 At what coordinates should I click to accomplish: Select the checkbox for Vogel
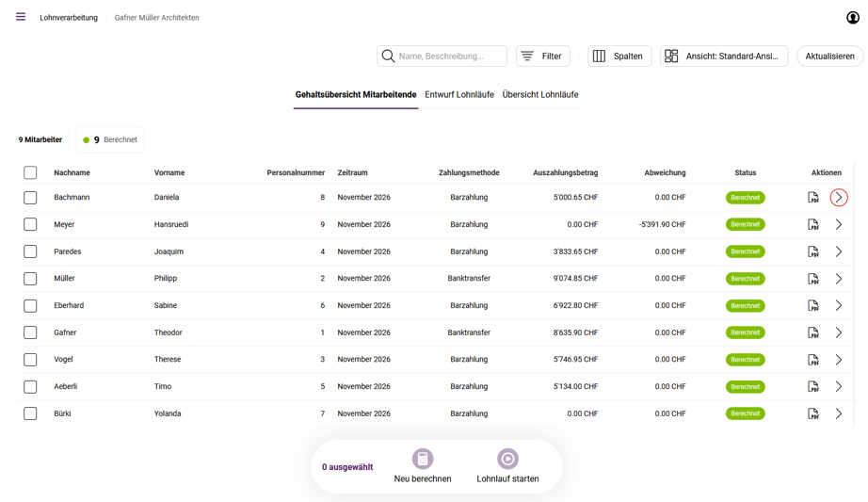pyautogui.click(x=30, y=360)
